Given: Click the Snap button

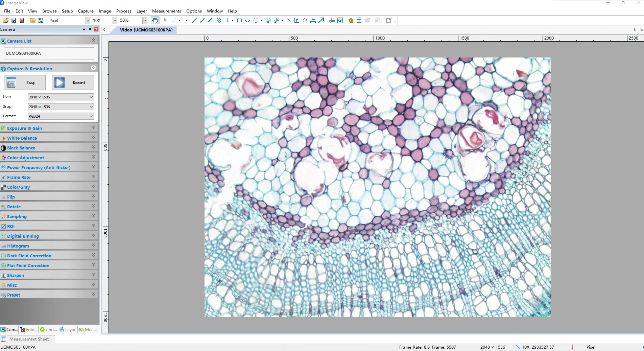Looking at the screenshot, I should point(25,83).
